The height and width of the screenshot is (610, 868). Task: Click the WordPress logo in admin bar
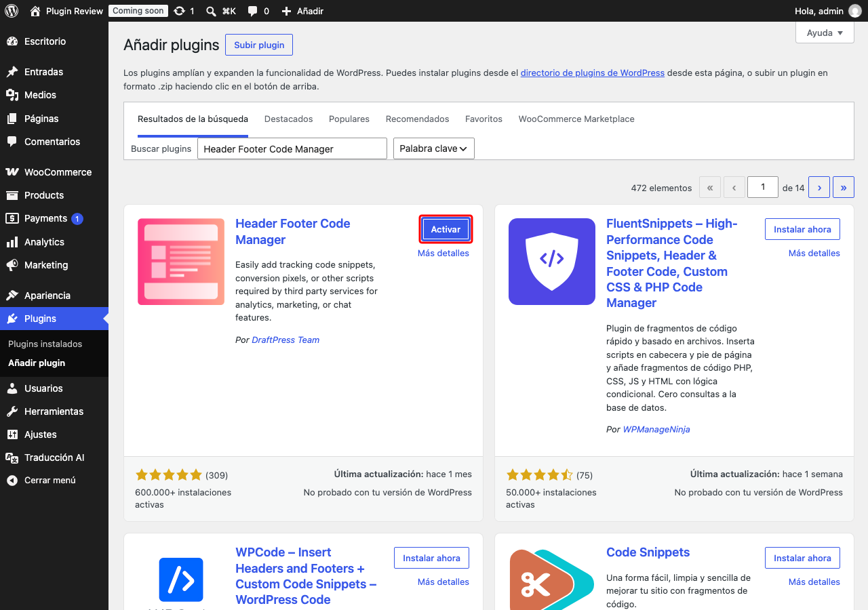coord(12,11)
